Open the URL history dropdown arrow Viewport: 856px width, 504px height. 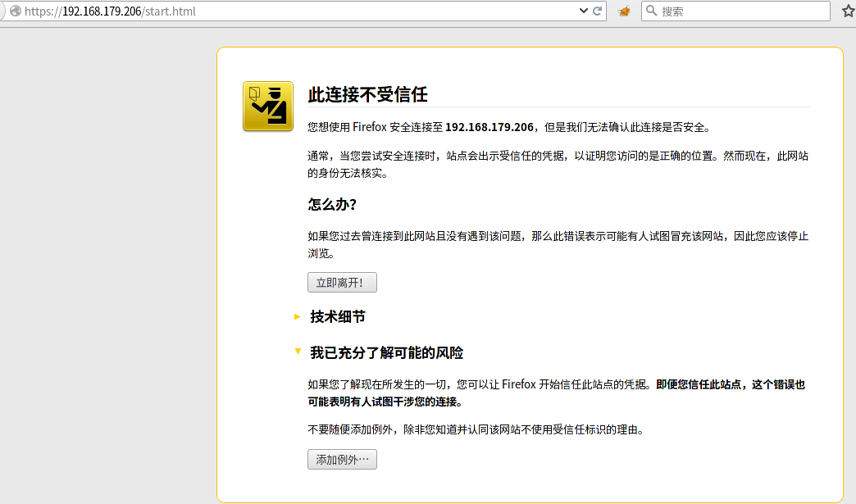(x=583, y=11)
